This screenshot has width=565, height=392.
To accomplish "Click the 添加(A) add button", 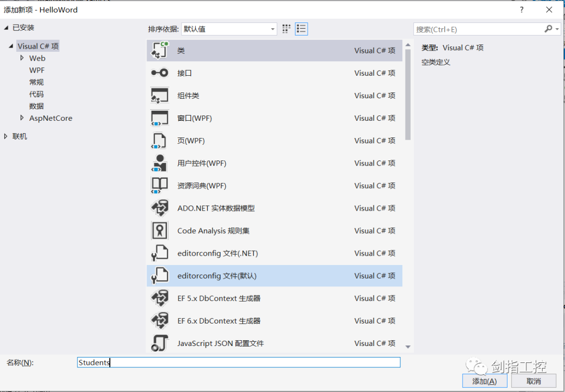I will pyautogui.click(x=484, y=381).
